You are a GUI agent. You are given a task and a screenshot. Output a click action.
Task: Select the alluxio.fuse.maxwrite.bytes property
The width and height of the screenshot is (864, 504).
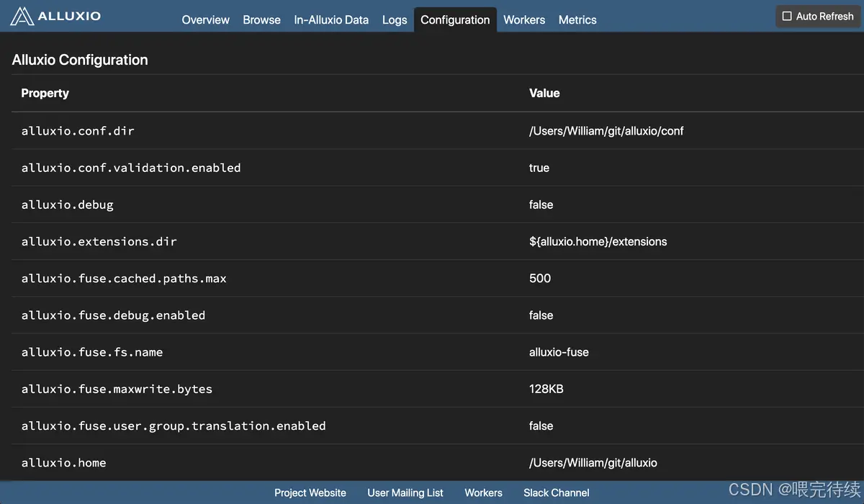pyautogui.click(x=117, y=389)
